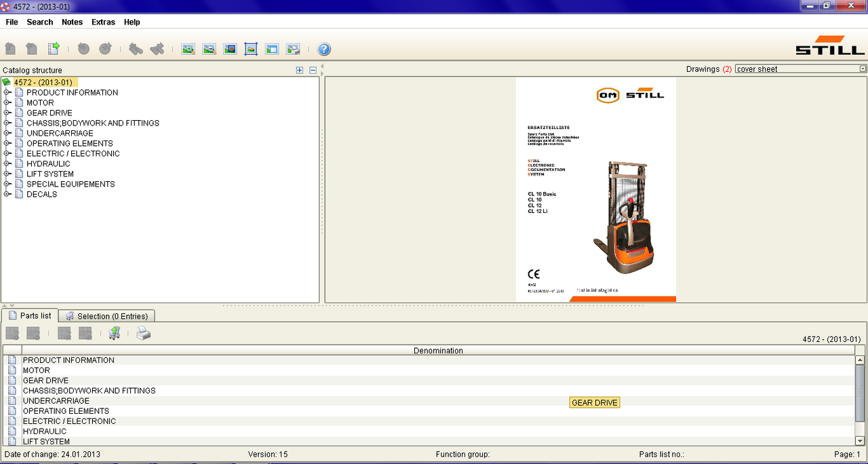Select LIFT SYSTEM in catalog tree
Image resolution: width=868 pixels, height=464 pixels.
tap(50, 174)
